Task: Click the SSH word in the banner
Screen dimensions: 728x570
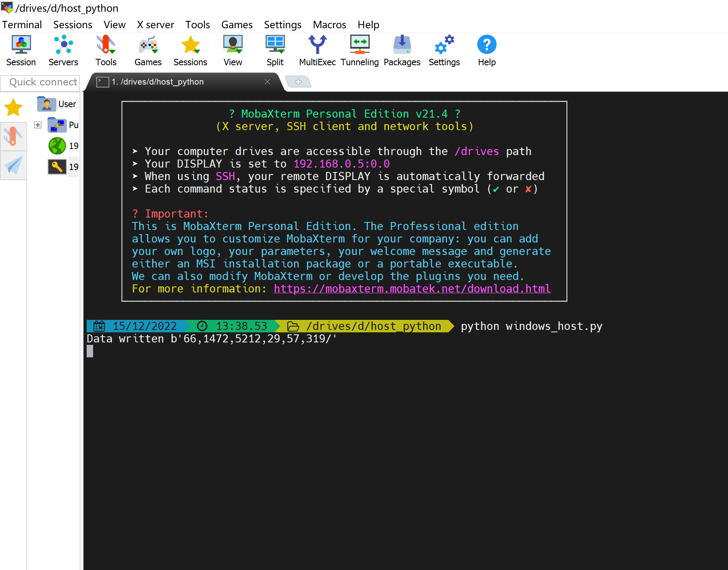Action: click(x=225, y=176)
